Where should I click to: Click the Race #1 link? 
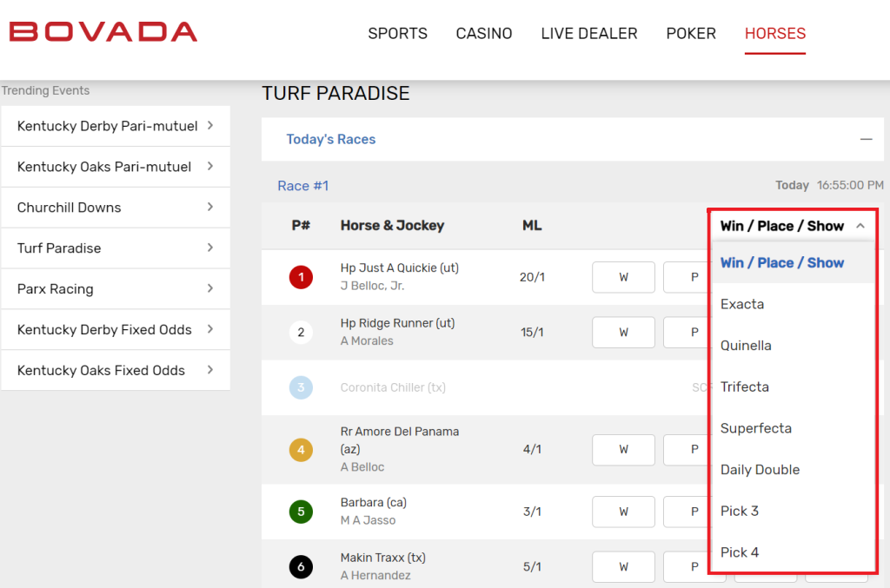pos(303,186)
